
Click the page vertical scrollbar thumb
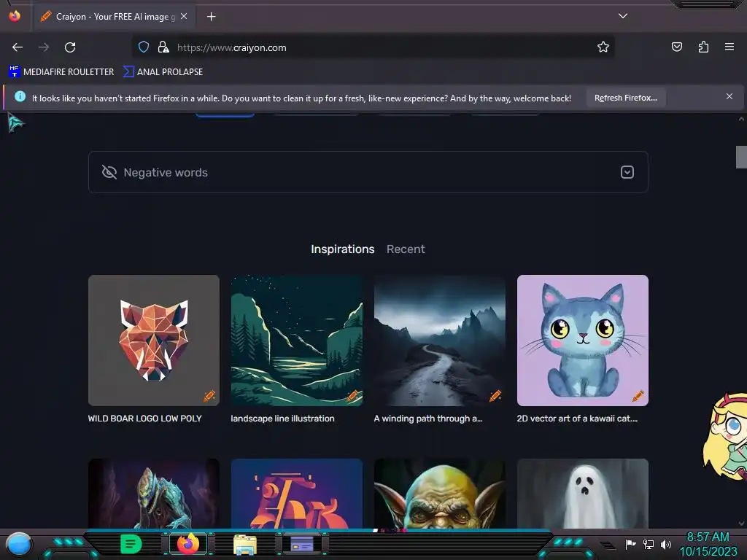click(741, 157)
